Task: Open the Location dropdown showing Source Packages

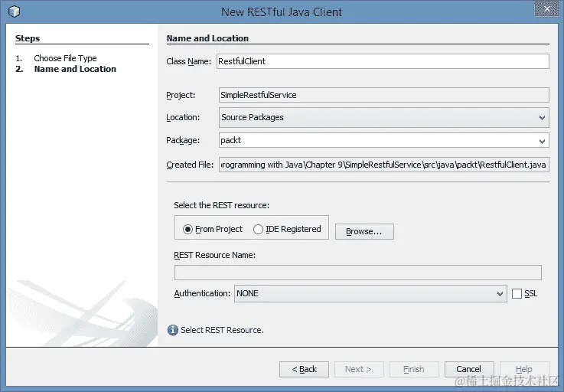Action: tap(384, 117)
